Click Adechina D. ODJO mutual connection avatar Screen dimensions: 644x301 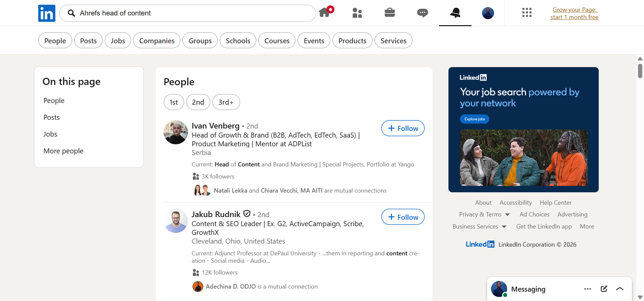(198, 287)
